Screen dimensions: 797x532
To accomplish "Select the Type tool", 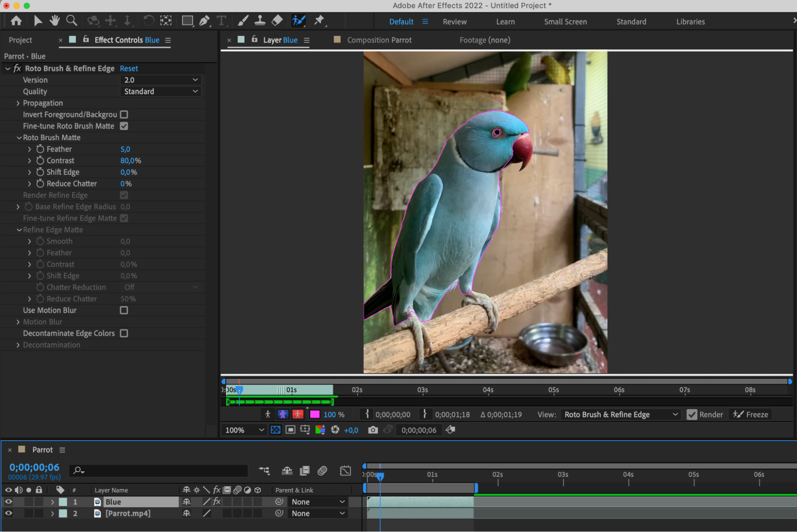I will 221,21.
